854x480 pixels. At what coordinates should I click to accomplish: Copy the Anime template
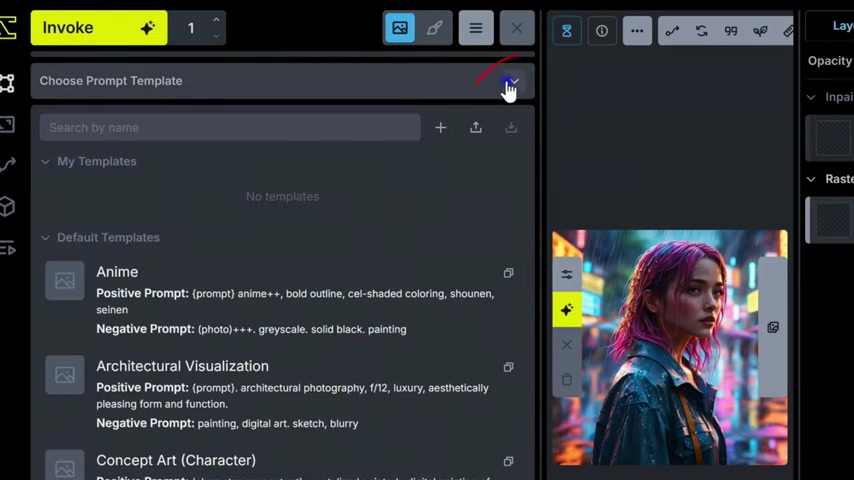[508, 273]
